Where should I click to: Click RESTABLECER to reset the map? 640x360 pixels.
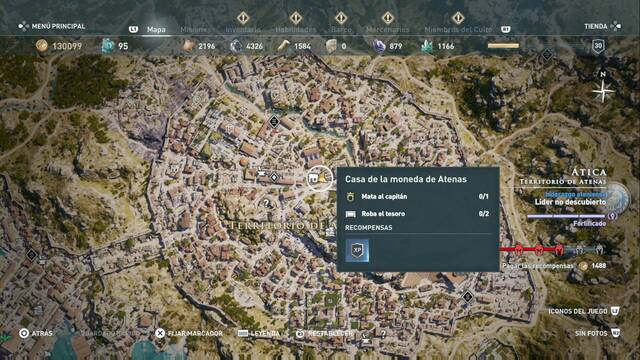(x=324, y=333)
